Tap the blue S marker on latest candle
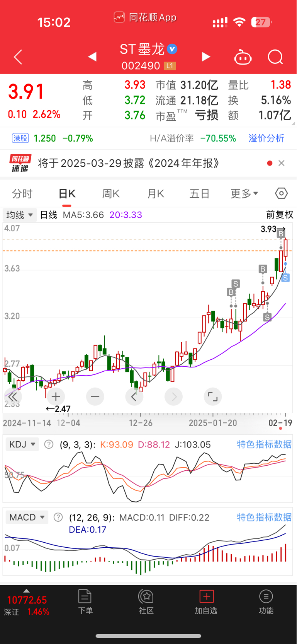297x644 pixels. (x=285, y=278)
